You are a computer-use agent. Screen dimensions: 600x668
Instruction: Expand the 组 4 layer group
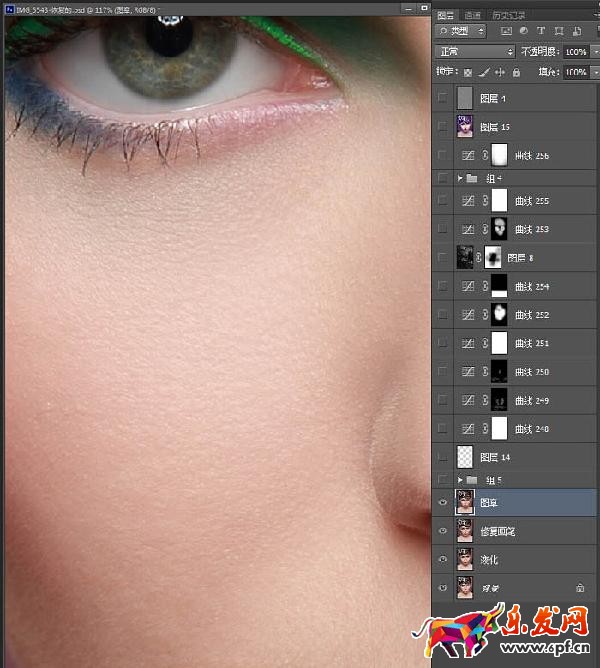coord(460,178)
